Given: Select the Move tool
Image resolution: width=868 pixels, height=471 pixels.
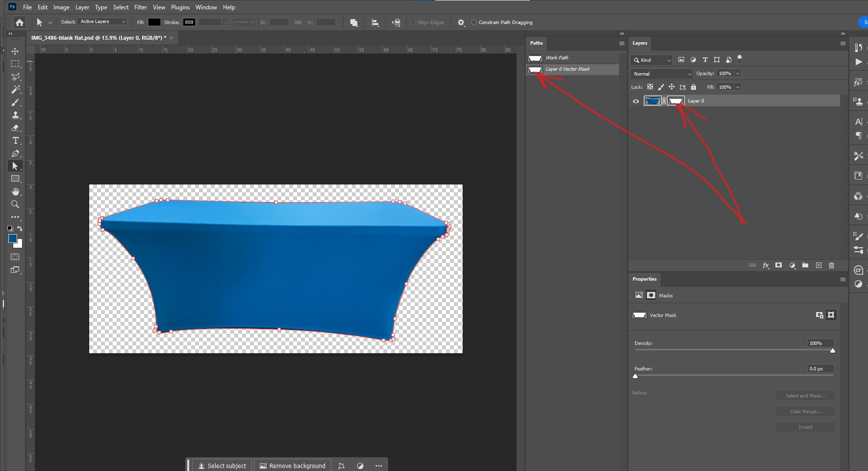Looking at the screenshot, I should [15, 51].
